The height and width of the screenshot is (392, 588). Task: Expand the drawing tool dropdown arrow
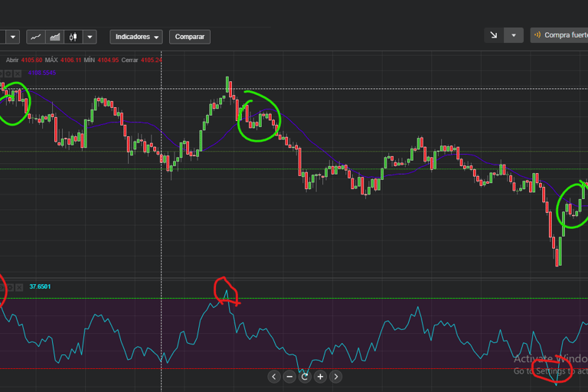tap(514, 35)
